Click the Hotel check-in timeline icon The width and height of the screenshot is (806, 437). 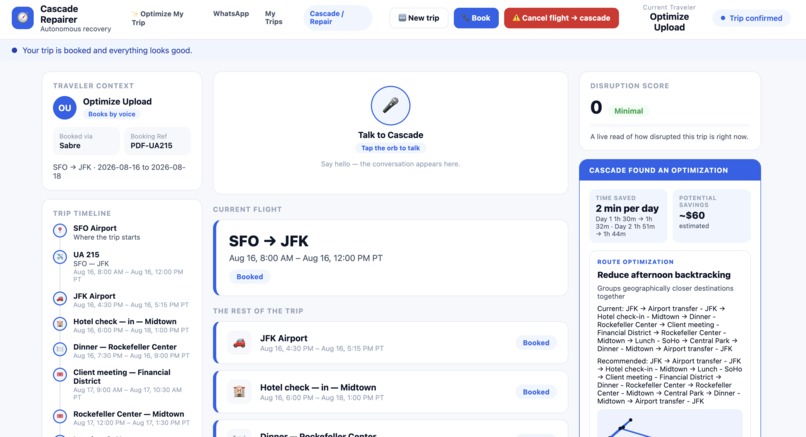point(60,323)
